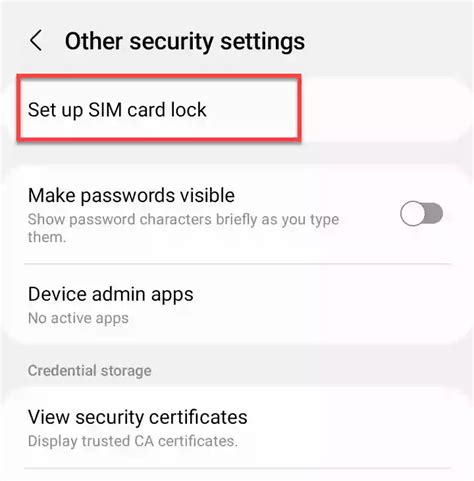
Task: Click divider line below Make passwords visible
Action: click(x=238, y=264)
